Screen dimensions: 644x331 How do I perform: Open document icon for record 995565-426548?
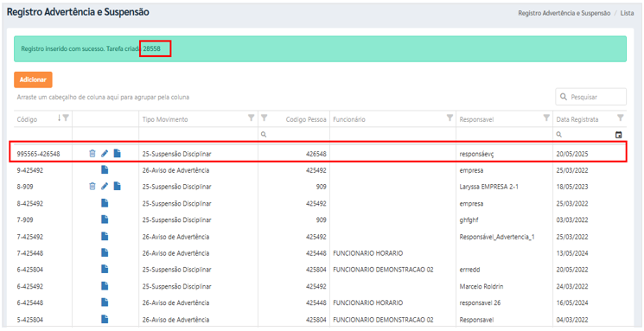[x=117, y=154]
